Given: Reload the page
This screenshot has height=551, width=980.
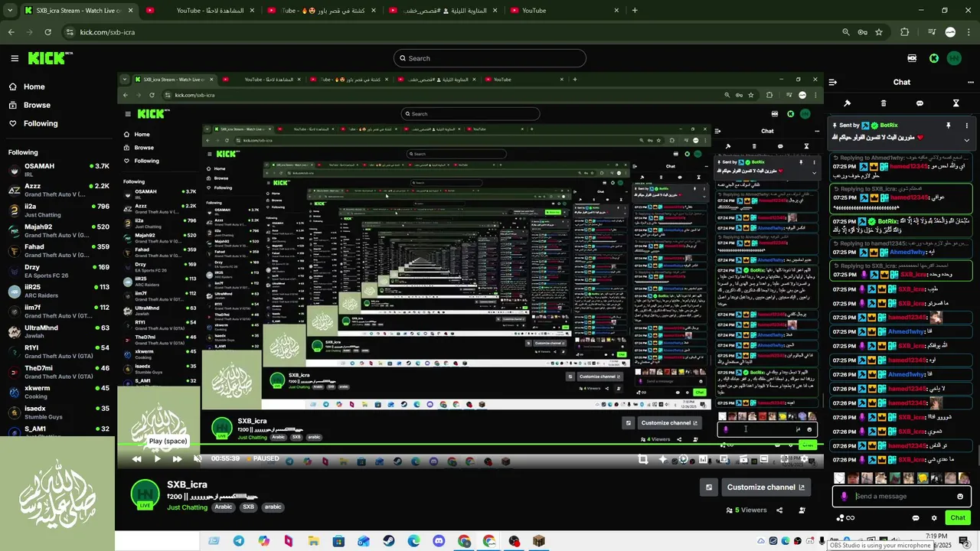Looking at the screenshot, I should pyautogui.click(x=47, y=32).
